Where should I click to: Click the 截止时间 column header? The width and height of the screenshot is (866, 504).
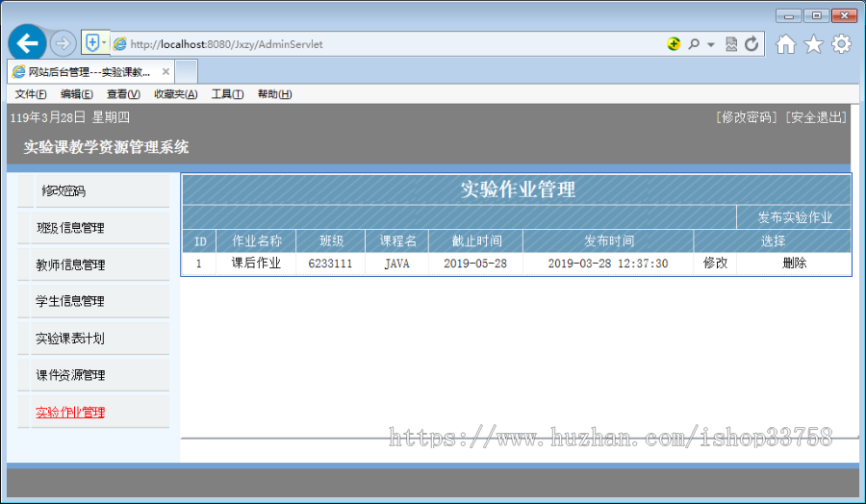point(476,240)
